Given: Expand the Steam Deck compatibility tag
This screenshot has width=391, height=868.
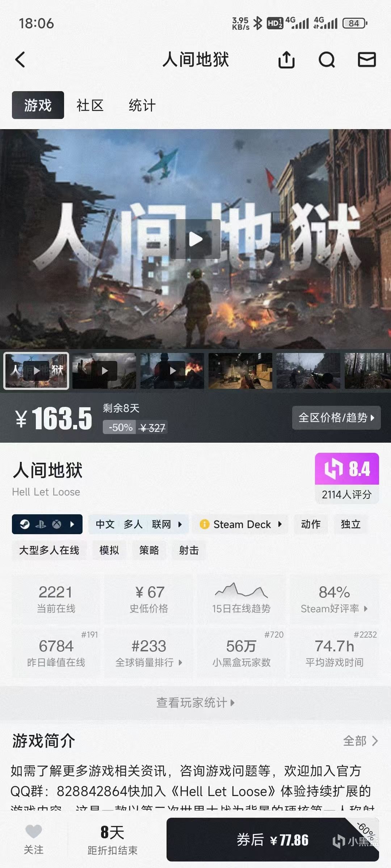Looking at the screenshot, I should [x=240, y=524].
